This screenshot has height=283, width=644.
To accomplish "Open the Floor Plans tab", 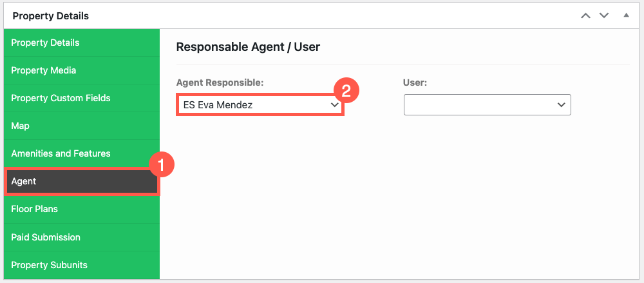I will [x=81, y=209].
